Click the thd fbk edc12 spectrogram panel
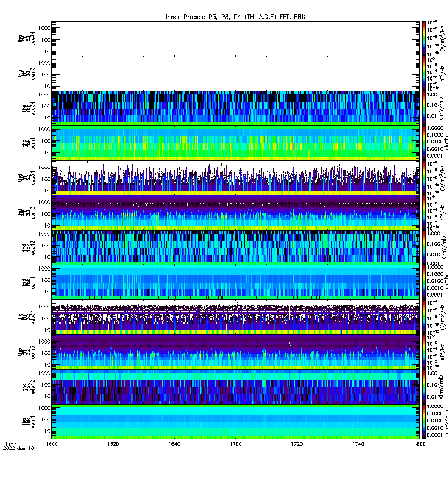This screenshot has height=478, width=448. (x=235, y=247)
